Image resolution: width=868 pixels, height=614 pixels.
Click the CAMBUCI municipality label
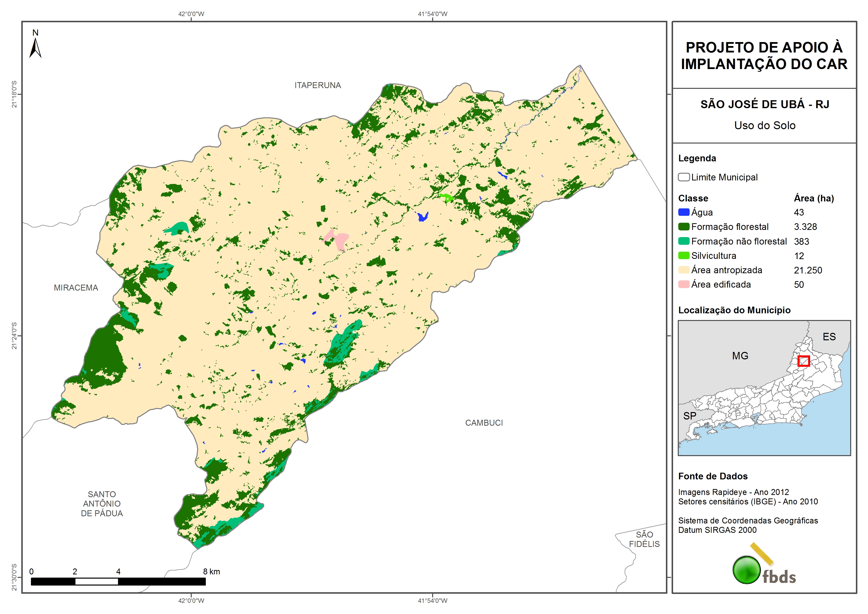pos(484,423)
